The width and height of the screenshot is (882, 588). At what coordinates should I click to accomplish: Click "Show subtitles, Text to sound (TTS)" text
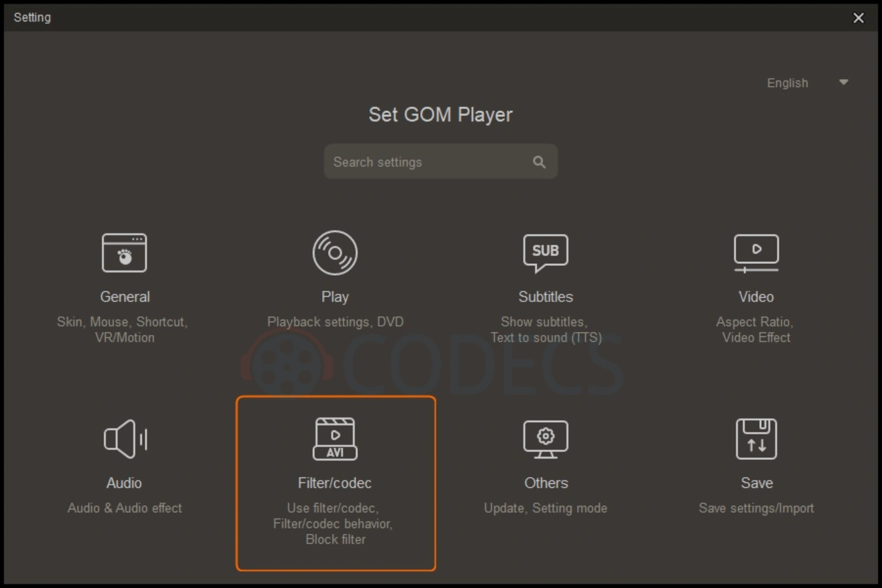tap(546, 330)
